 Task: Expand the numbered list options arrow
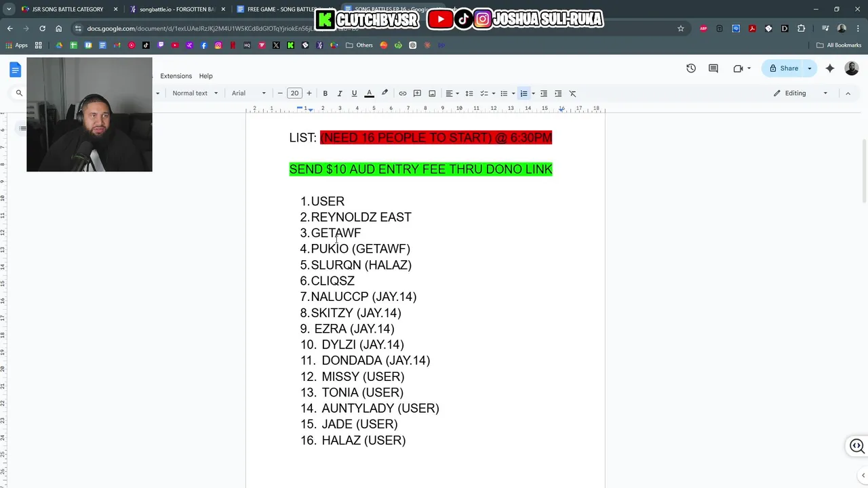(533, 94)
